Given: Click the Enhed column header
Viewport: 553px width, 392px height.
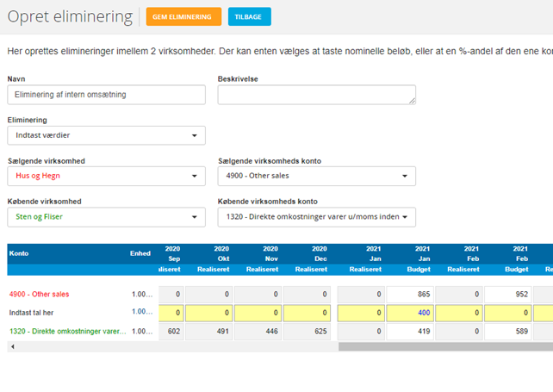Looking at the screenshot, I should click(x=140, y=253).
